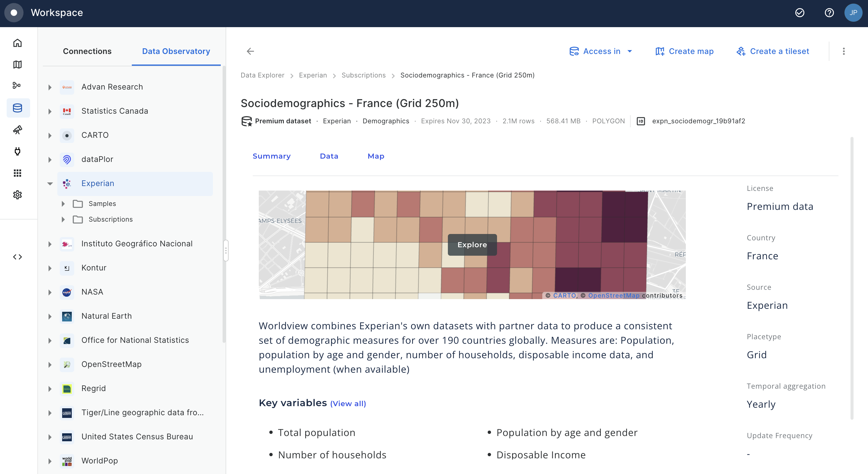Select the Summary tab

(x=271, y=156)
